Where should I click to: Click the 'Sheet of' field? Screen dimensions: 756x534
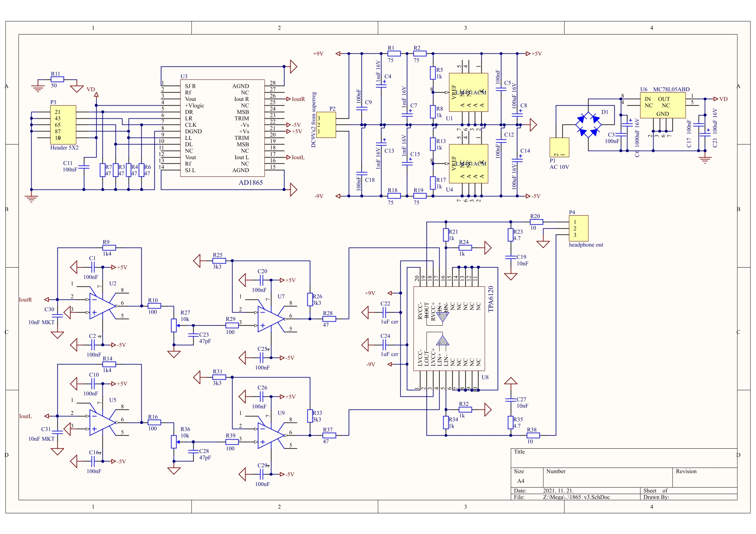[x=688, y=490]
